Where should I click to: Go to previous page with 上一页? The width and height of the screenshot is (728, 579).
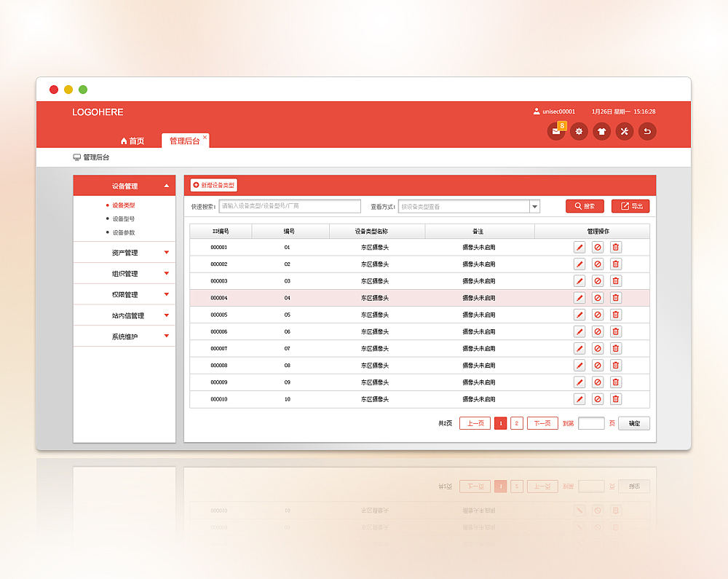tap(475, 423)
